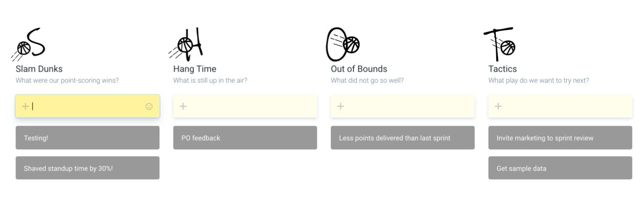This screenshot has height=208, width=644.
Task: Click plus icon in Out of Bounds input
Action: coord(340,106)
